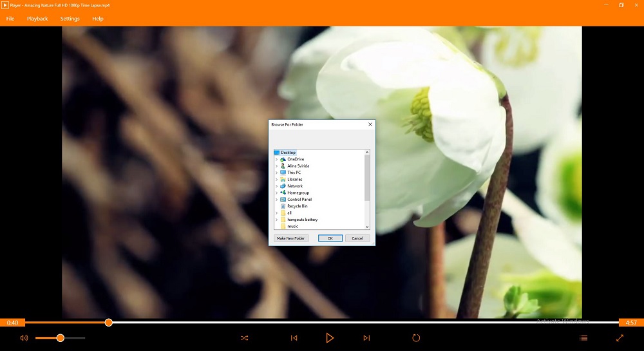
Task: Toggle the repeat loop icon
Action: tap(416, 338)
